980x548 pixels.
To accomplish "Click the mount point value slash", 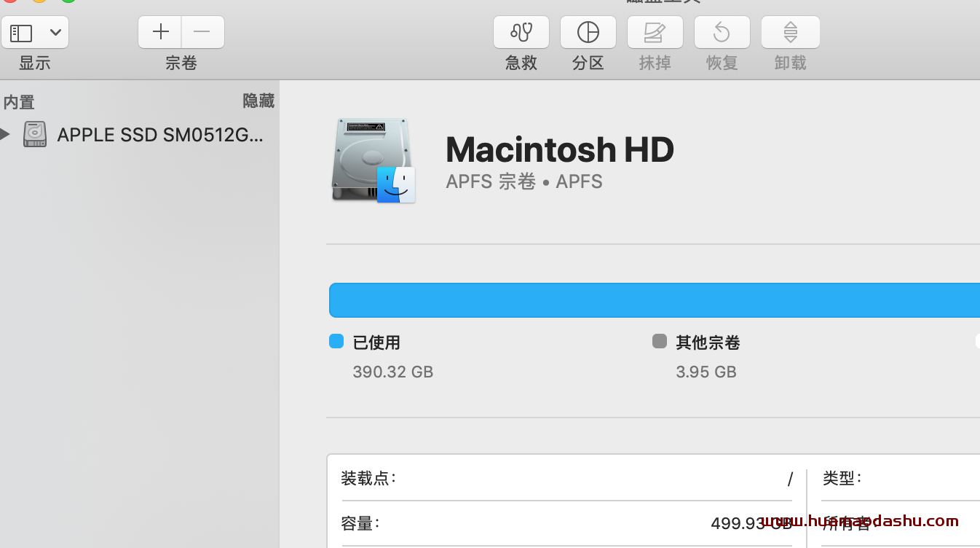I will pos(790,479).
